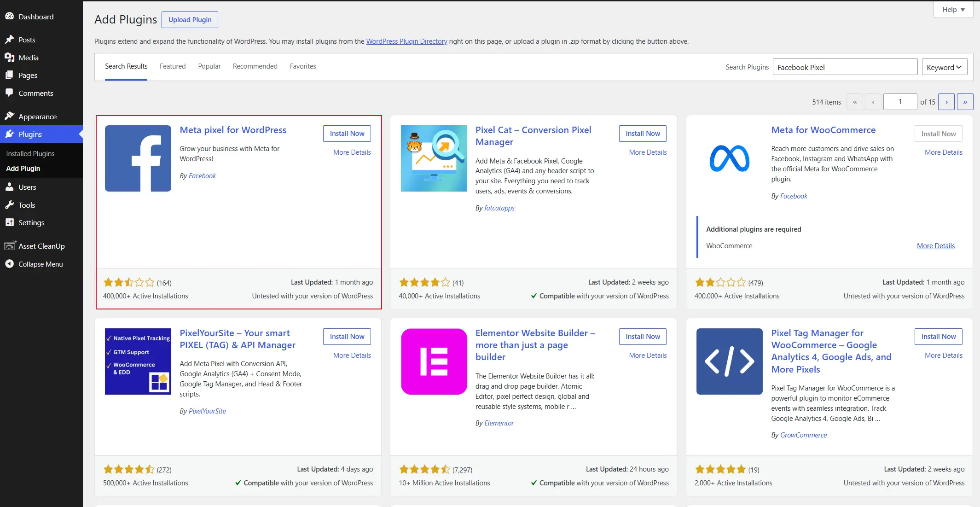Click the Appearance paintbrush icon

[9, 117]
